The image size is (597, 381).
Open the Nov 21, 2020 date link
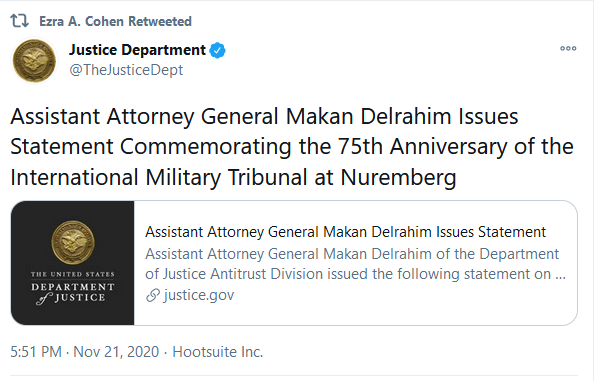pyautogui.click(x=116, y=352)
